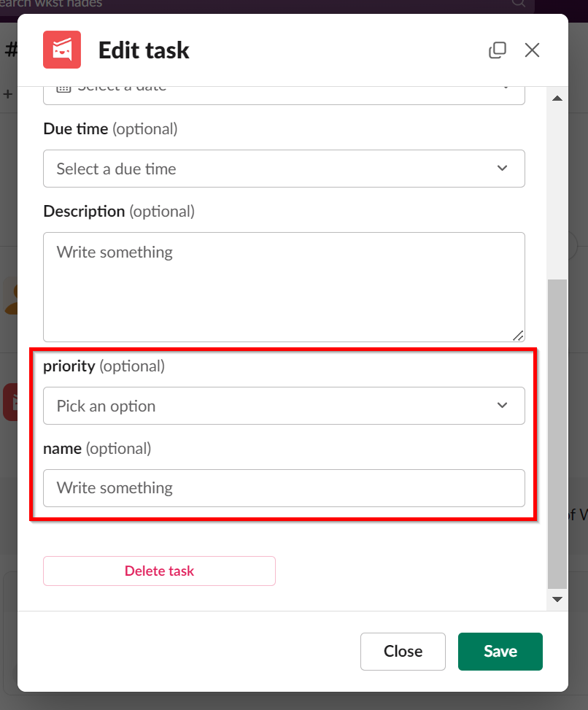Click the priority dropdown chevron arrow
The image size is (588, 710).
click(502, 405)
